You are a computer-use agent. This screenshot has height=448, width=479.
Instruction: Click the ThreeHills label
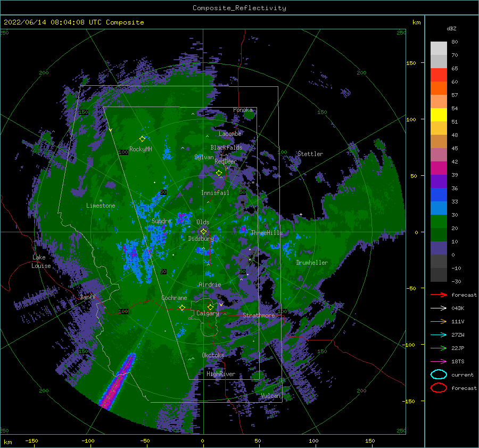point(267,233)
